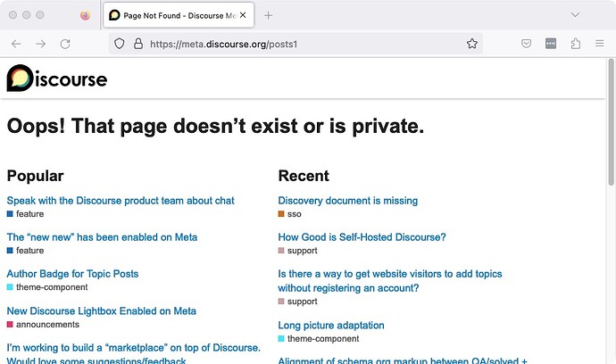Reload the current page
The image size is (616, 364).
(65, 44)
